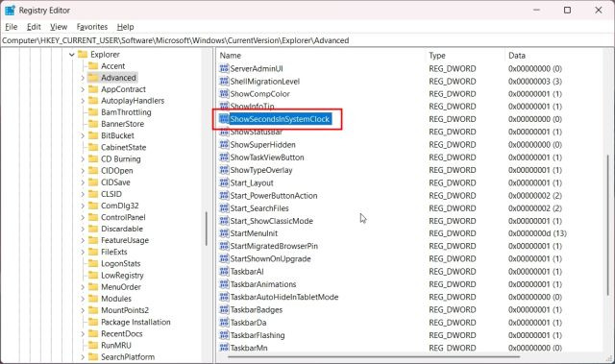Click the StartMigratedBrowserPin DWORD value icon
615x364 pixels.
tap(224, 246)
